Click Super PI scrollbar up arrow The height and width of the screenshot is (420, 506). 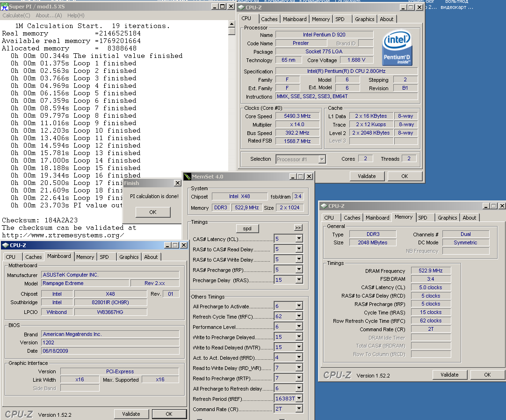click(231, 24)
